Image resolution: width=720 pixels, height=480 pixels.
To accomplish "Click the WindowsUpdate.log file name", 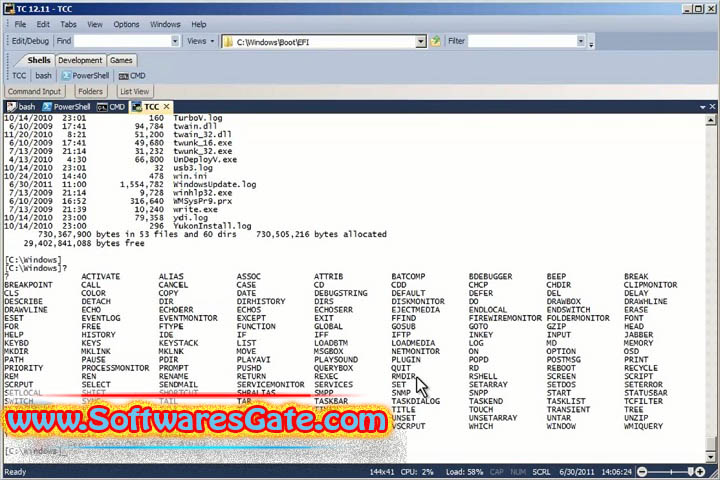I will click(214, 184).
